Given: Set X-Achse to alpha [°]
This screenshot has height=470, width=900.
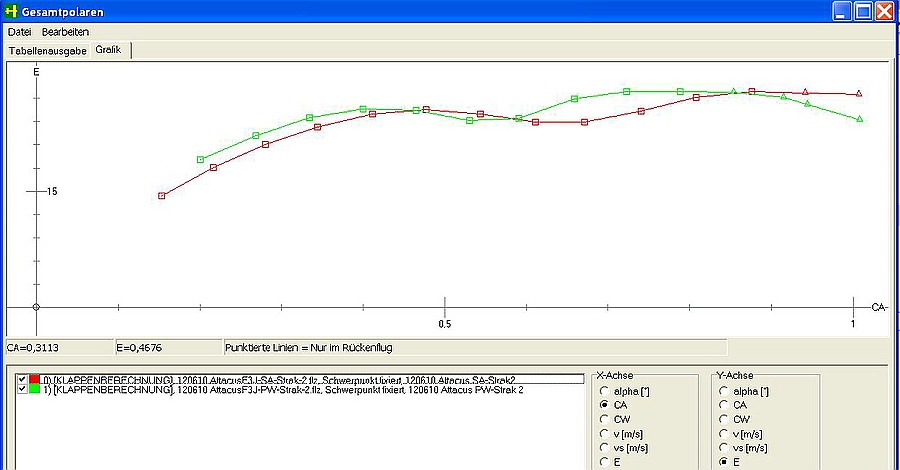Looking at the screenshot, I should click(605, 391).
